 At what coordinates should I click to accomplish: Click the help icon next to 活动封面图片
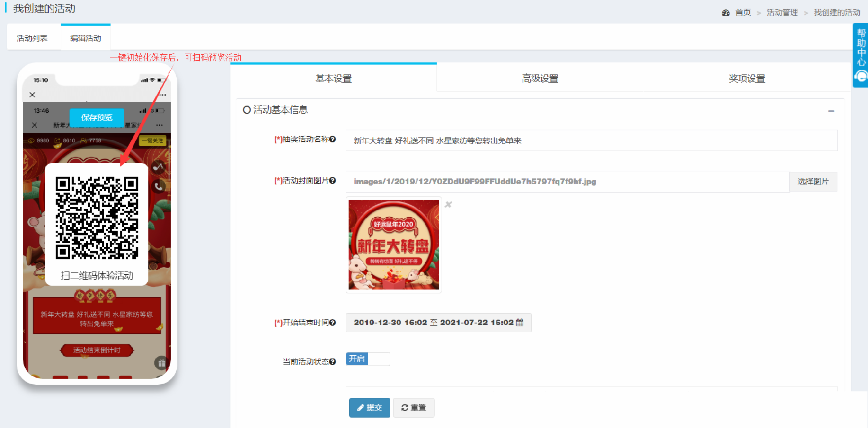pos(332,180)
